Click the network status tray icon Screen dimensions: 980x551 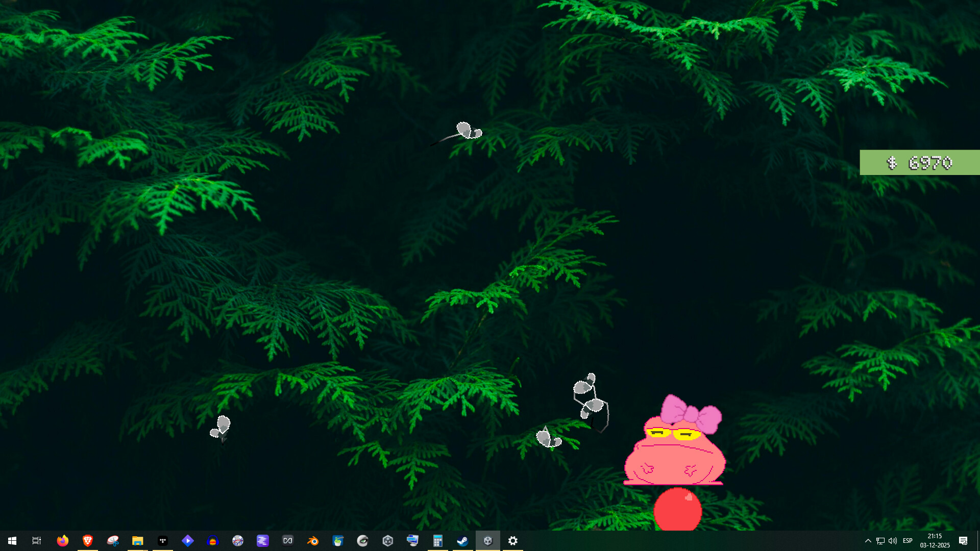[x=880, y=541]
